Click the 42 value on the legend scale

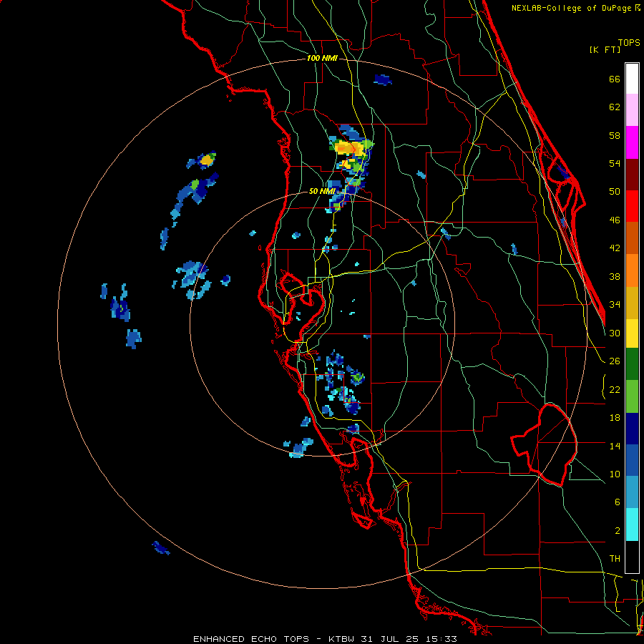(615, 248)
